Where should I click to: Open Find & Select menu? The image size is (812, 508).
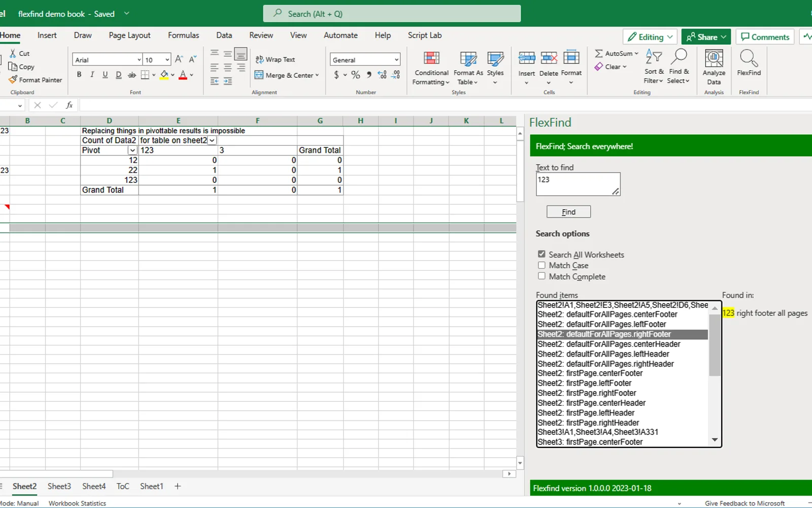(x=679, y=67)
